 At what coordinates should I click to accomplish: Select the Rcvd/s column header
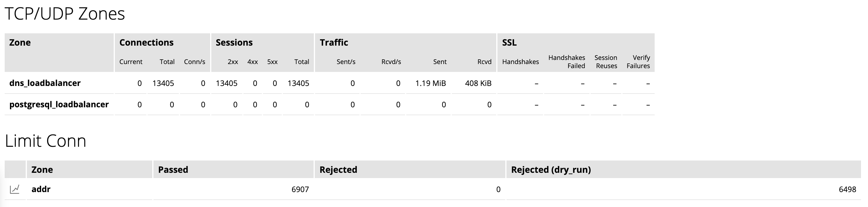click(x=391, y=62)
